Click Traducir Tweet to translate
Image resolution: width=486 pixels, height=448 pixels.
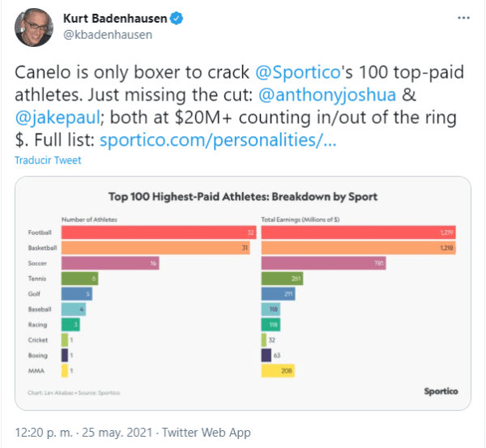[x=48, y=160]
